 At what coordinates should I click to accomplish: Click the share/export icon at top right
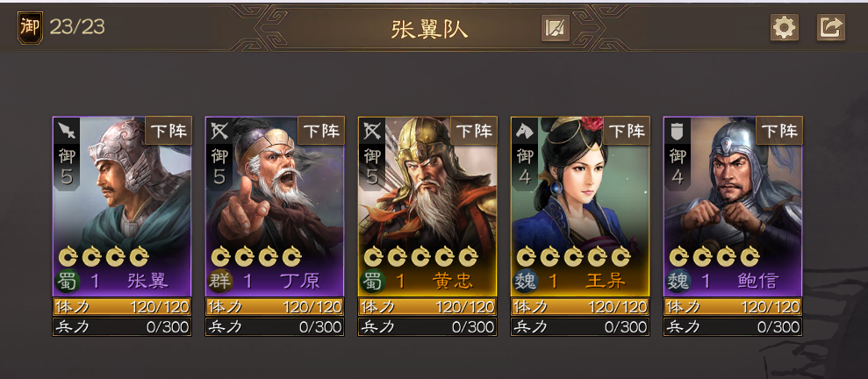831,27
